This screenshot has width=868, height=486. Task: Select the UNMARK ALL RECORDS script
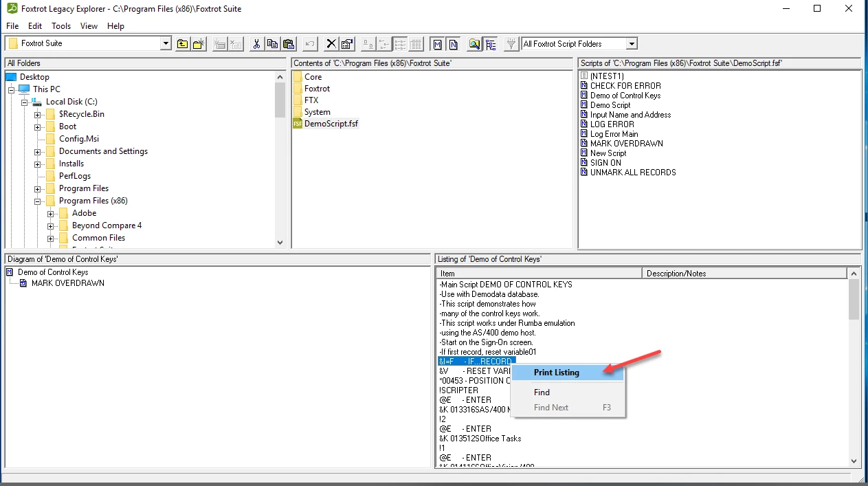click(633, 173)
